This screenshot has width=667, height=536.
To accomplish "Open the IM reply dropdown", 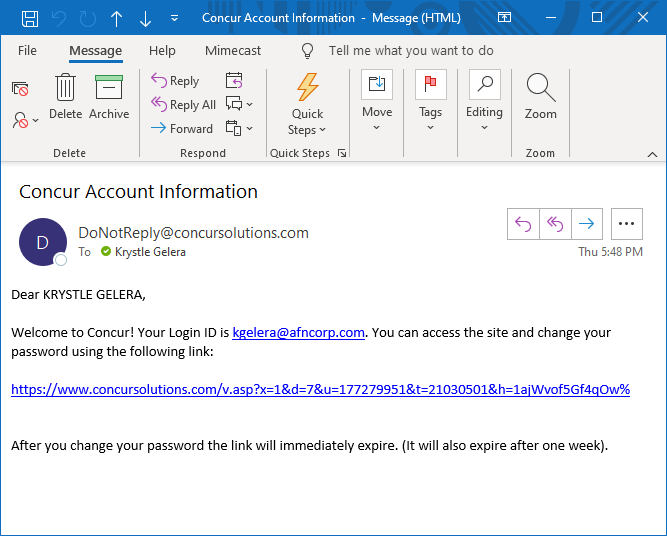I will [x=239, y=104].
